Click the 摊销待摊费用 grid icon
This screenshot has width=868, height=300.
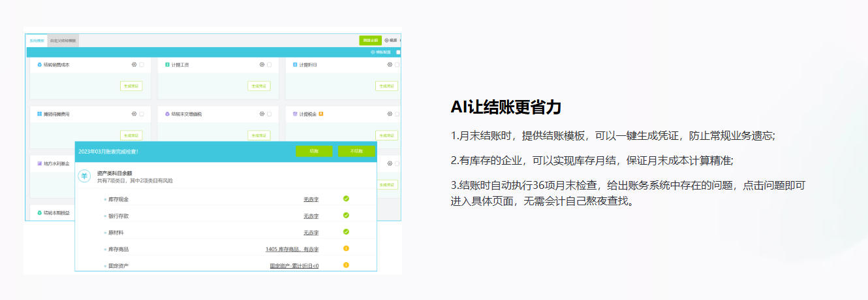[39, 114]
